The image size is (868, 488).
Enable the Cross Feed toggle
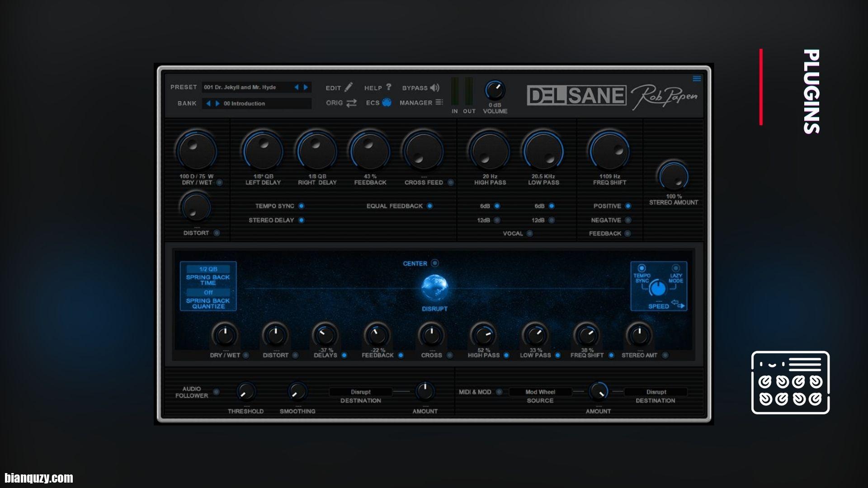pos(451,183)
